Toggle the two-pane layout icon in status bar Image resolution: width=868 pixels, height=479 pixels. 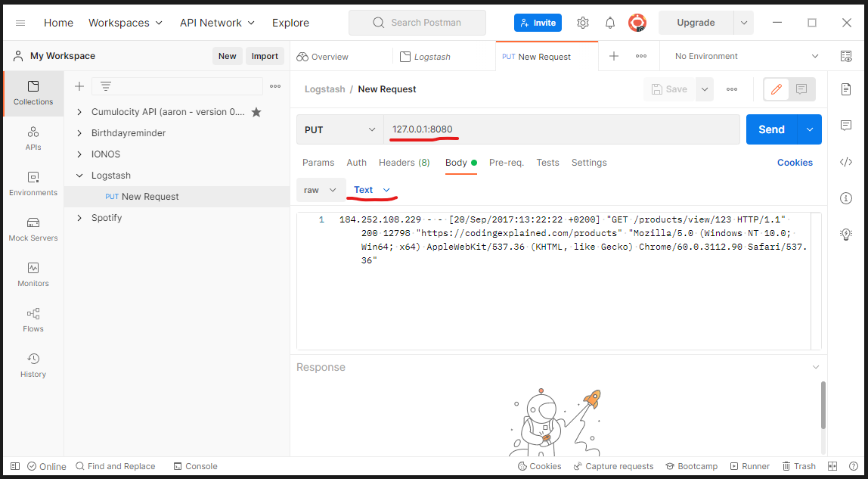(x=832, y=466)
